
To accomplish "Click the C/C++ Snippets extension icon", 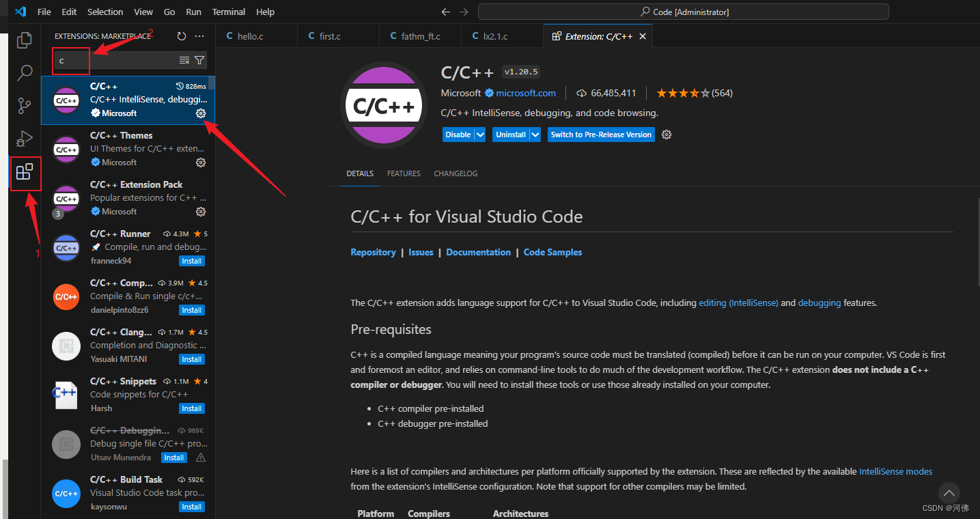I will tap(66, 395).
